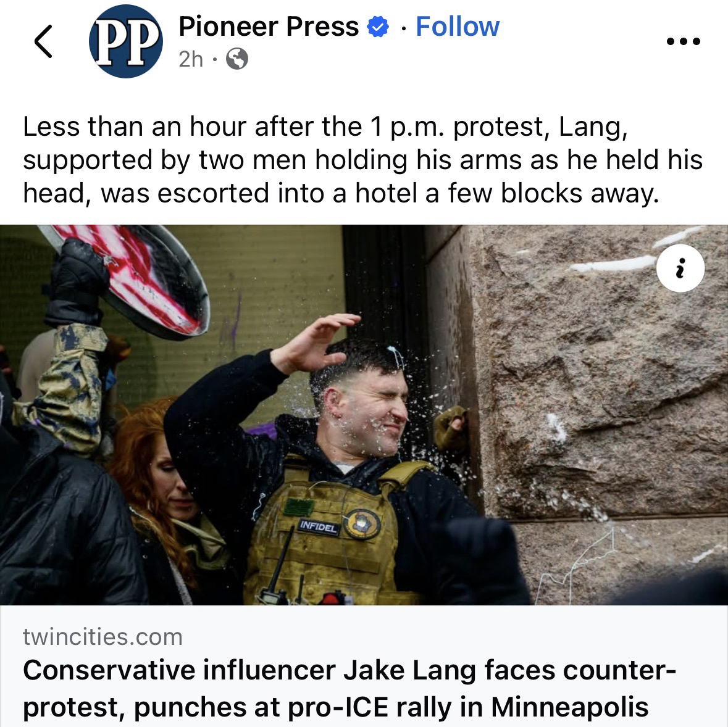Open Pioneer Press page name

269,26
